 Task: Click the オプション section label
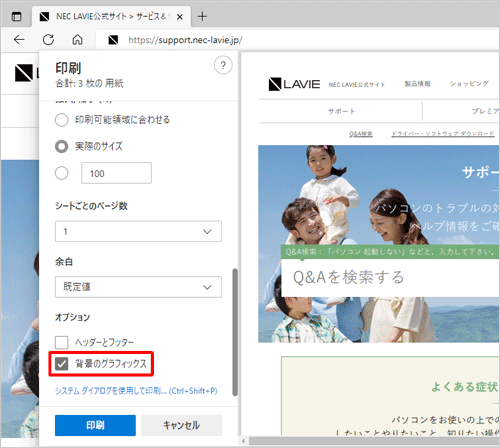click(72, 317)
